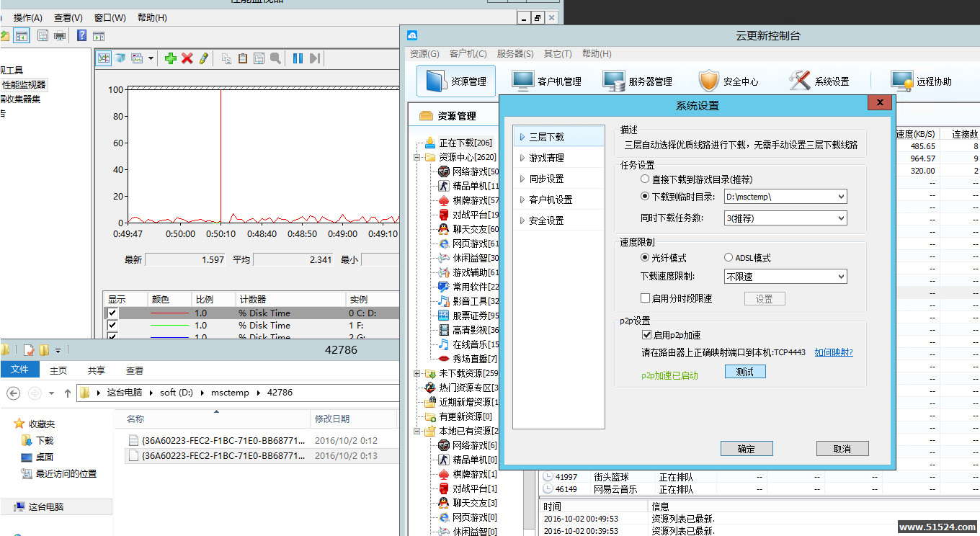980x536 pixels.
Task: Click the pencil highlight icon in toolbar
Action: coord(204,58)
